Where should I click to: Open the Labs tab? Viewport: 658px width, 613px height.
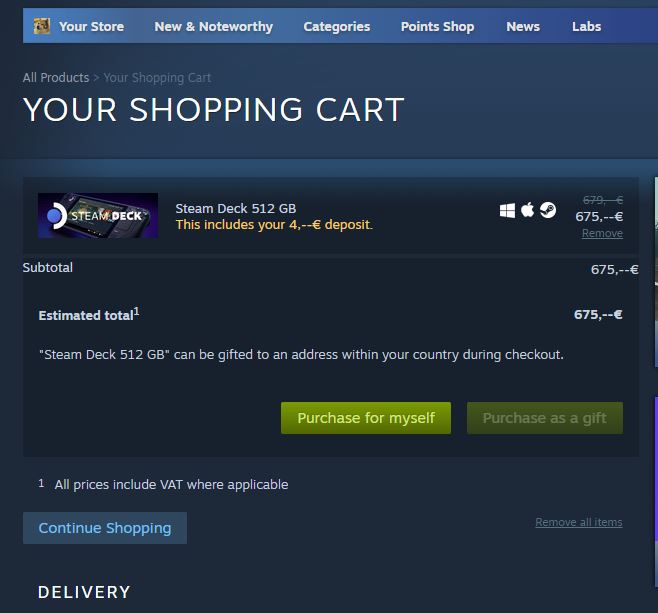click(x=586, y=26)
